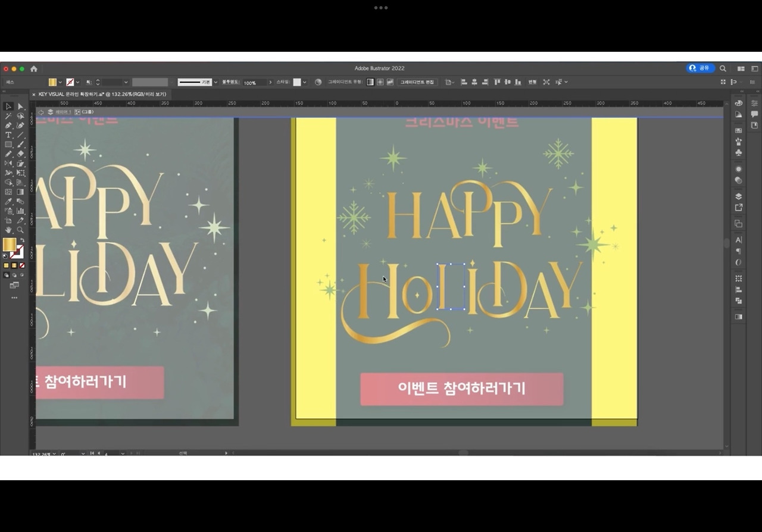The height and width of the screenshot is (532, 762).
Task: Close the KEY VISUAL document tab
Action: coord(34,94)
